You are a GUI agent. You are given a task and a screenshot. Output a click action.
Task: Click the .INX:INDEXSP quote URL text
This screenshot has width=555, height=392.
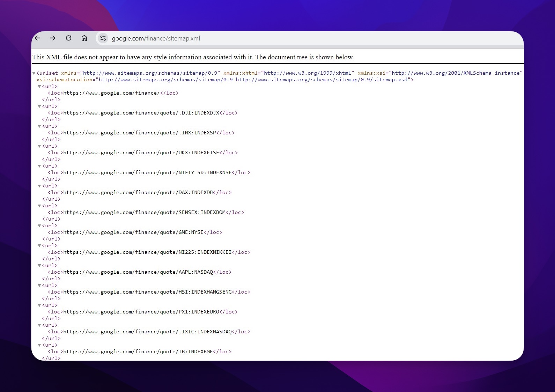(140, 133)
